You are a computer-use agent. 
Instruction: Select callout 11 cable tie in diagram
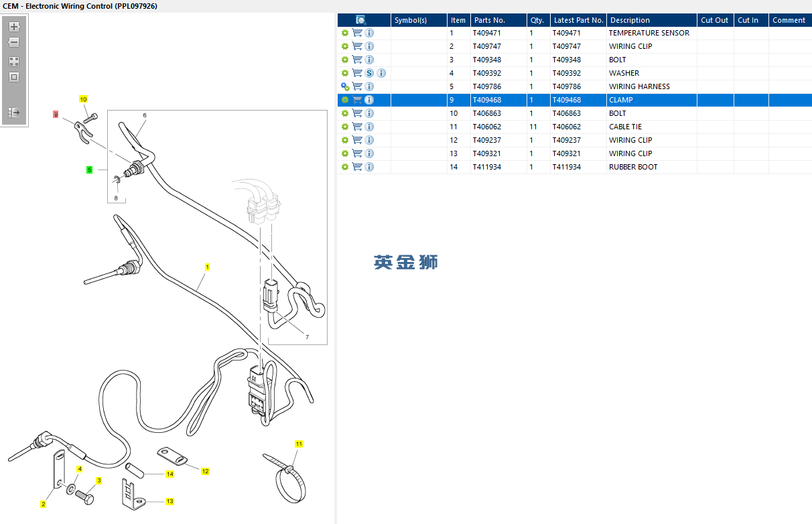coord(299,444)
